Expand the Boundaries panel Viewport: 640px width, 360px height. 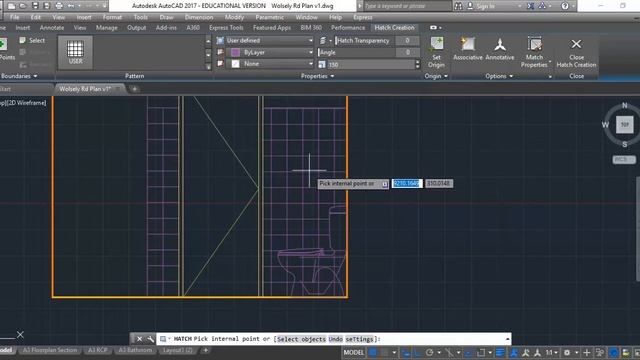click(19, 76)
